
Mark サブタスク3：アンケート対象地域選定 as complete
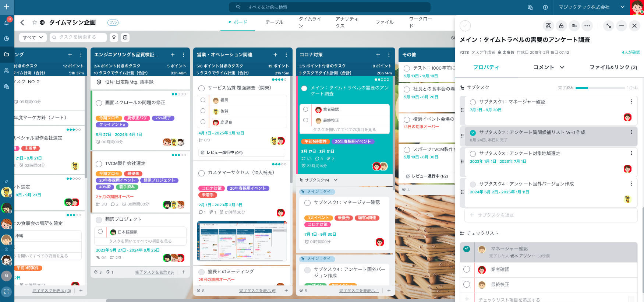473,154
